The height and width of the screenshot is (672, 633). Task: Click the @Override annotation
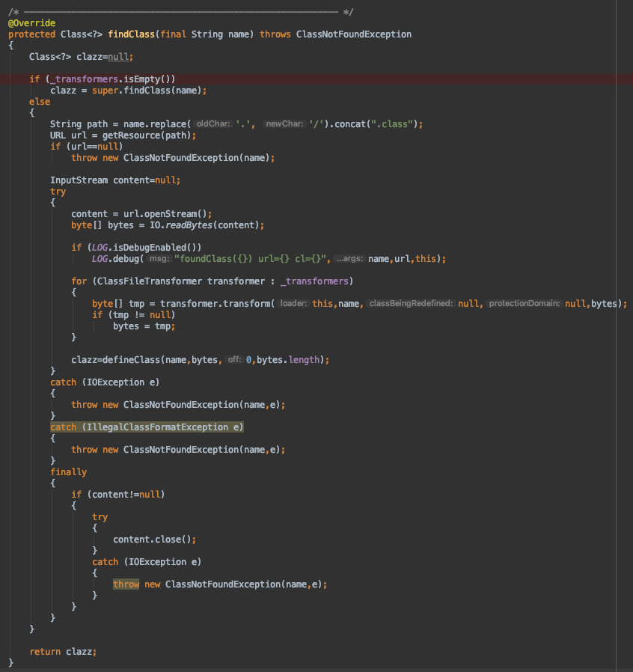[31, 23]
